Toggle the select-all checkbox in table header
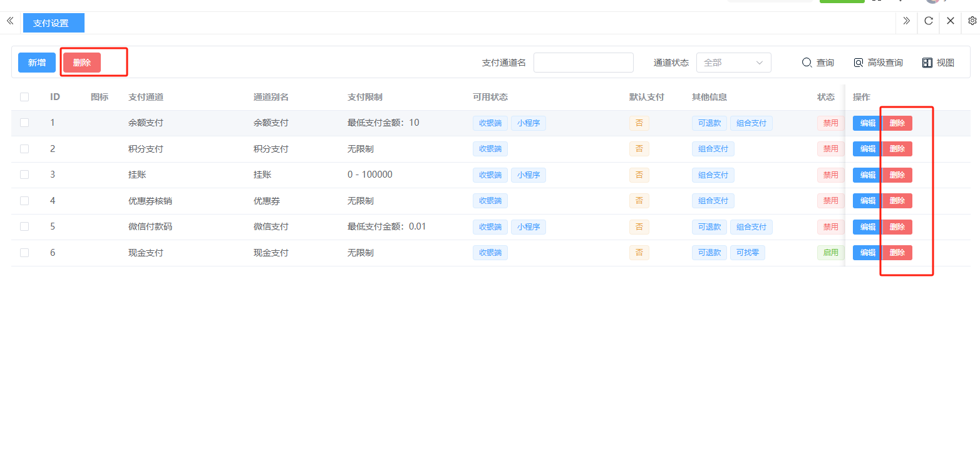980x456 pixels. tap(24, 97)
